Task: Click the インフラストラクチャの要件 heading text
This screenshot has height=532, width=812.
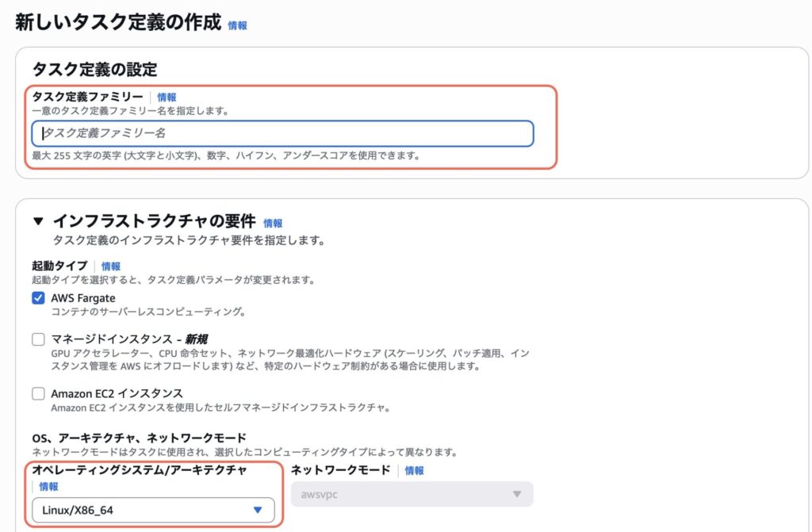Action: (154, 223)
